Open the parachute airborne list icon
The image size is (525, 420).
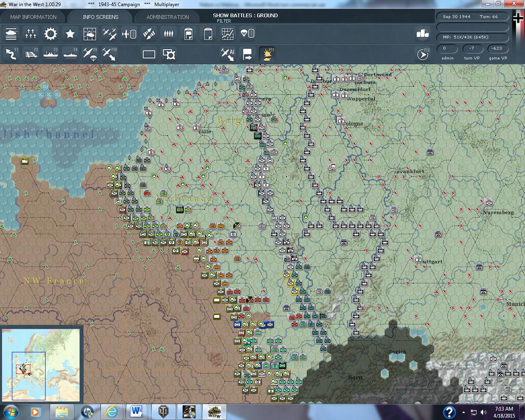click(247, 34)
